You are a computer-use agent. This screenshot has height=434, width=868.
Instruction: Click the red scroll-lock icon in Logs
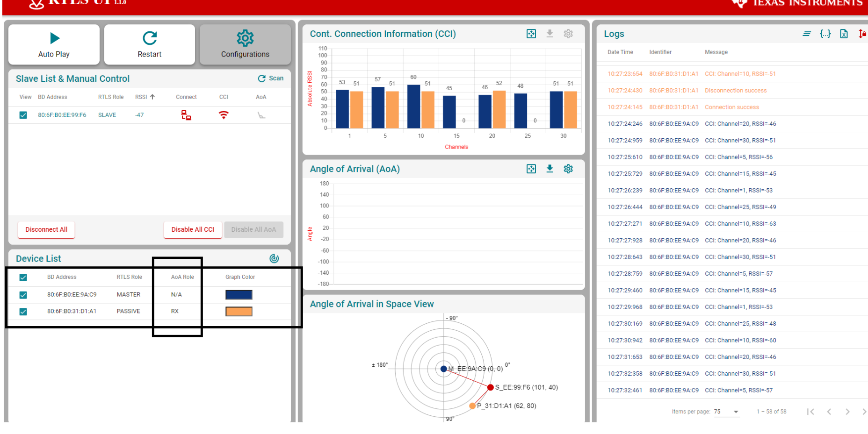(x=862, y=34)
